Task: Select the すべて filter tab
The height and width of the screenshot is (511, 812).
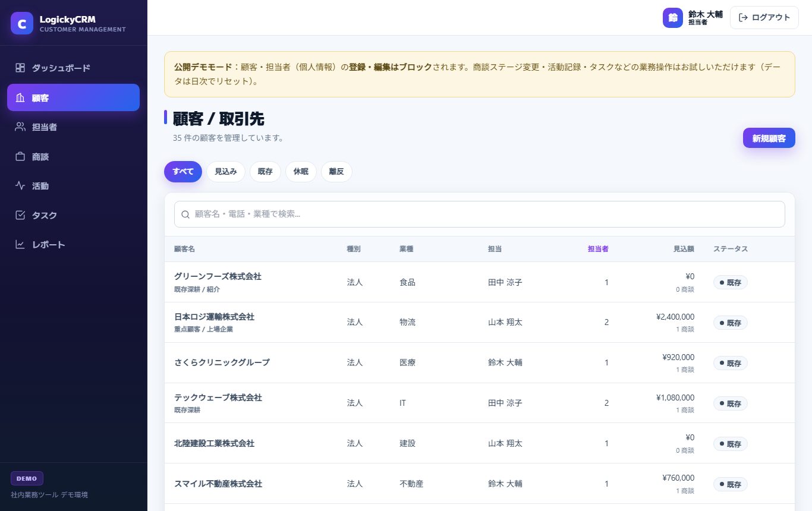Action: pos(183,172)
